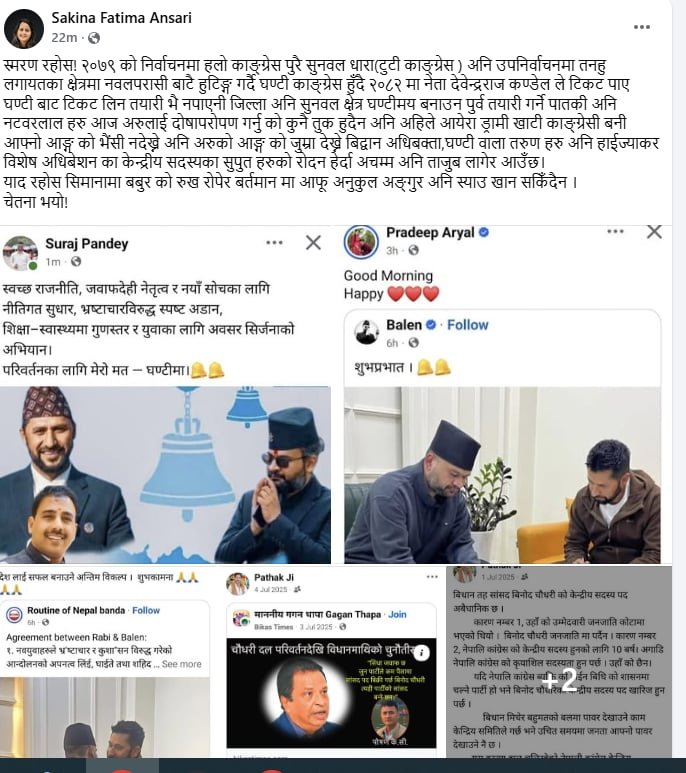
Task: Open Pradeep Aryal's profile avatar
Action: click(x=361, y=242)
